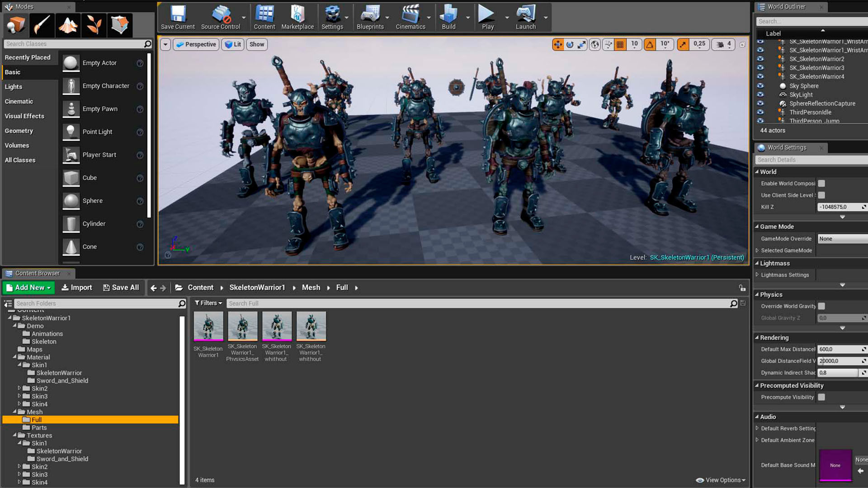The width and height of the screenshot is (868, 488).
Task: Select the Paint mode brush icon
Action: coord(42,25)
